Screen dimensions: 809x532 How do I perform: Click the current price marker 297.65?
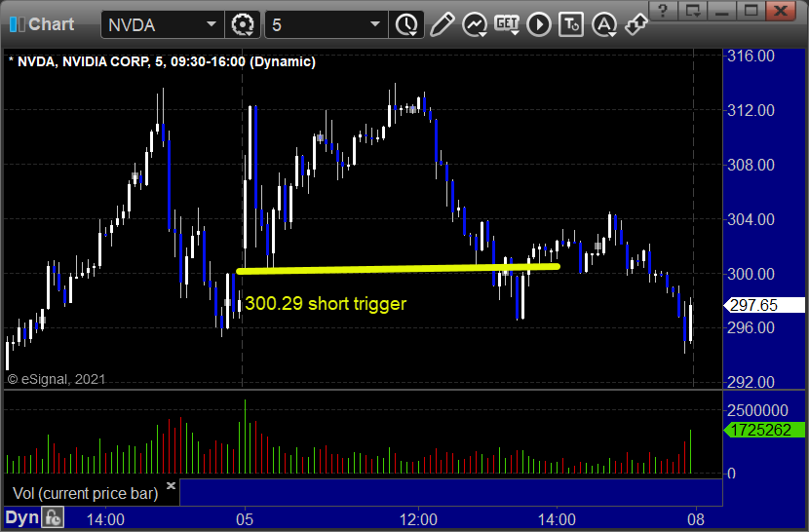[x=763, y=305]
